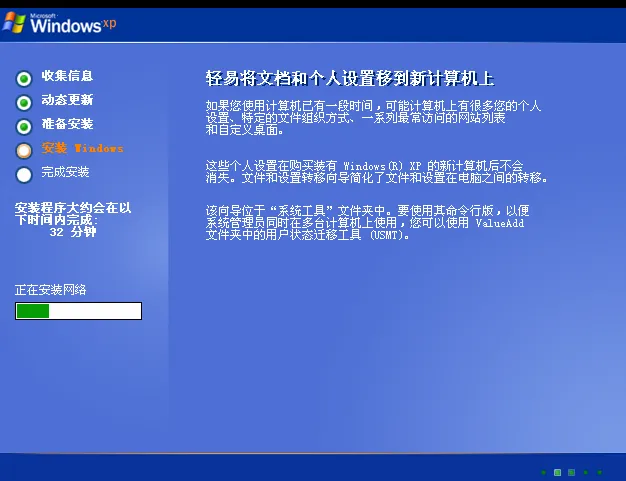The image size is (626, 481).
Task: Select the orange 安装 Windows step label
Action: click(82, 148)
